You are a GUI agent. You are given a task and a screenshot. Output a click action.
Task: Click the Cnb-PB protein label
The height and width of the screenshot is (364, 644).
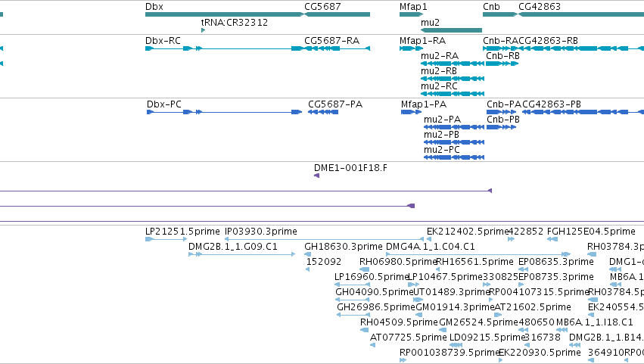(503, 120)
